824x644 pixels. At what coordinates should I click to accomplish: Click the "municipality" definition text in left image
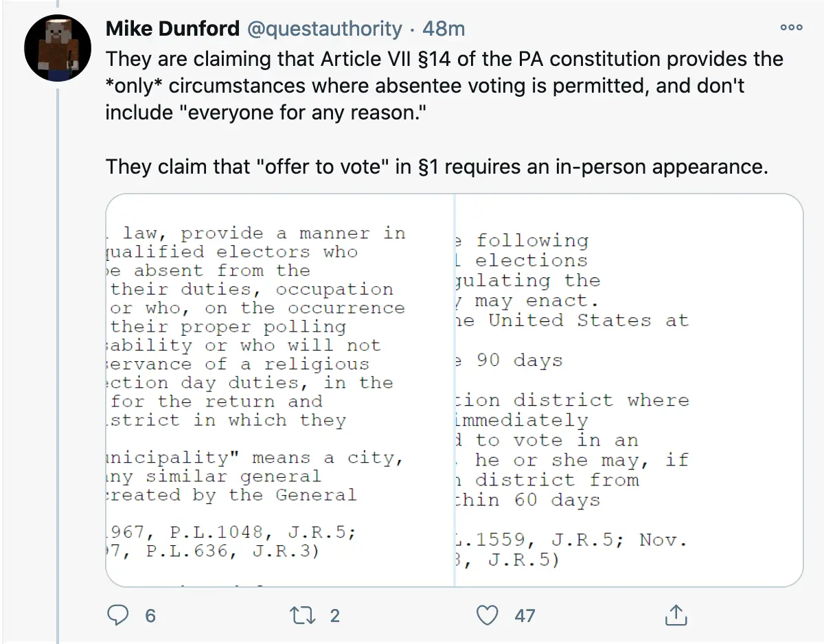pyautogui.click(x=254, y=457)
